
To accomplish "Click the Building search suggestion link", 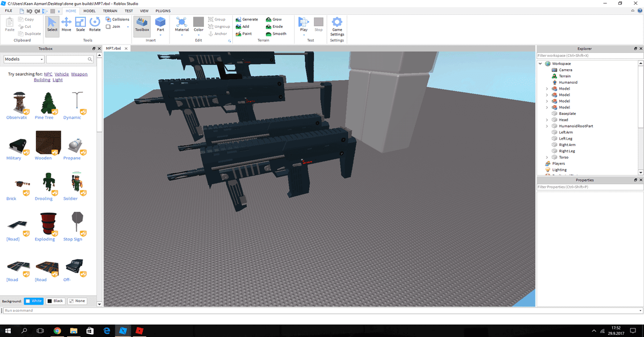I will pos(42,80).
